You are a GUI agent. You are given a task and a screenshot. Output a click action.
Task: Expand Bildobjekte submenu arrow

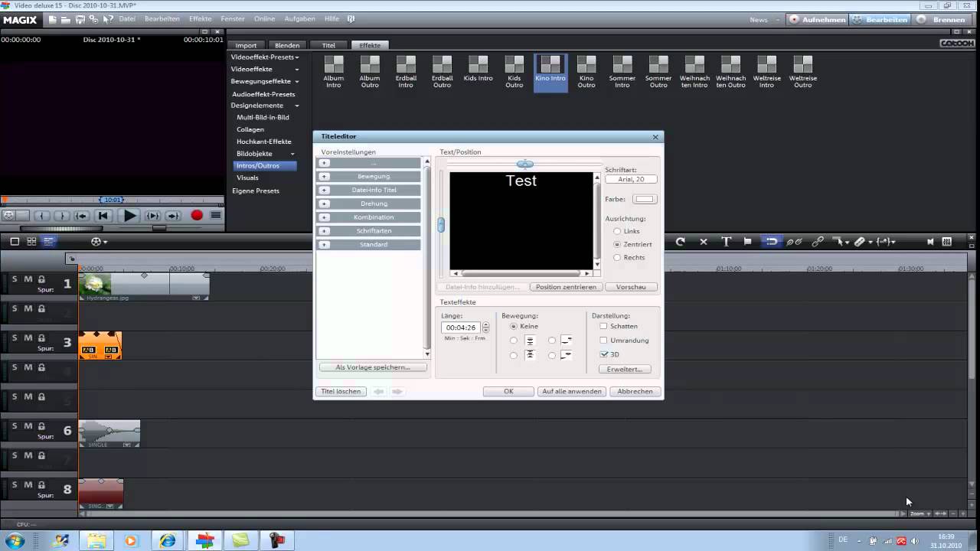click(292, 154)
